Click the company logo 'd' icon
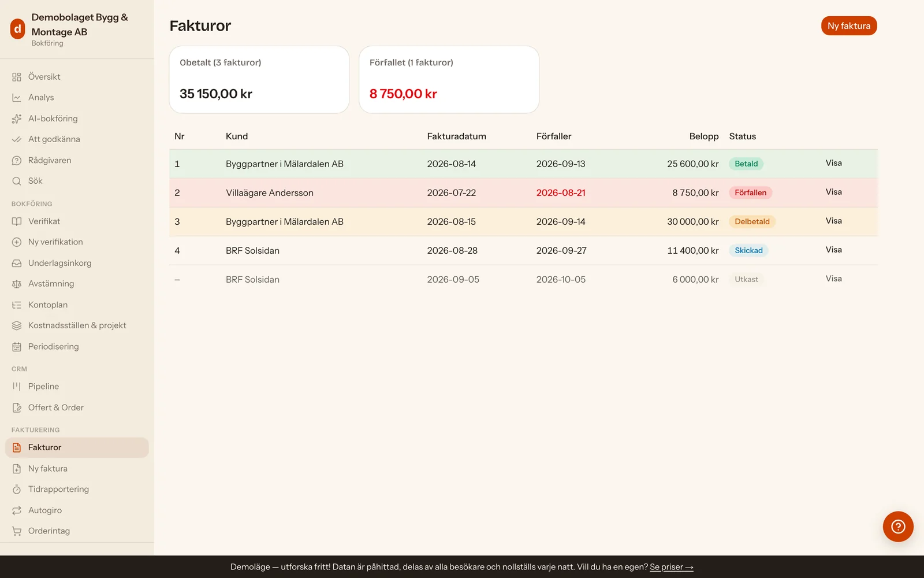 [18, 28]
